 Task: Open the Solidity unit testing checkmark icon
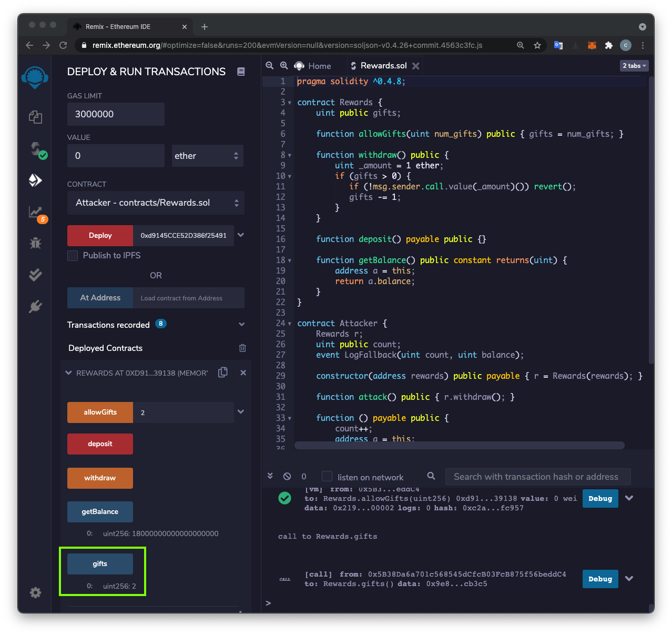[x=35, y=275]
